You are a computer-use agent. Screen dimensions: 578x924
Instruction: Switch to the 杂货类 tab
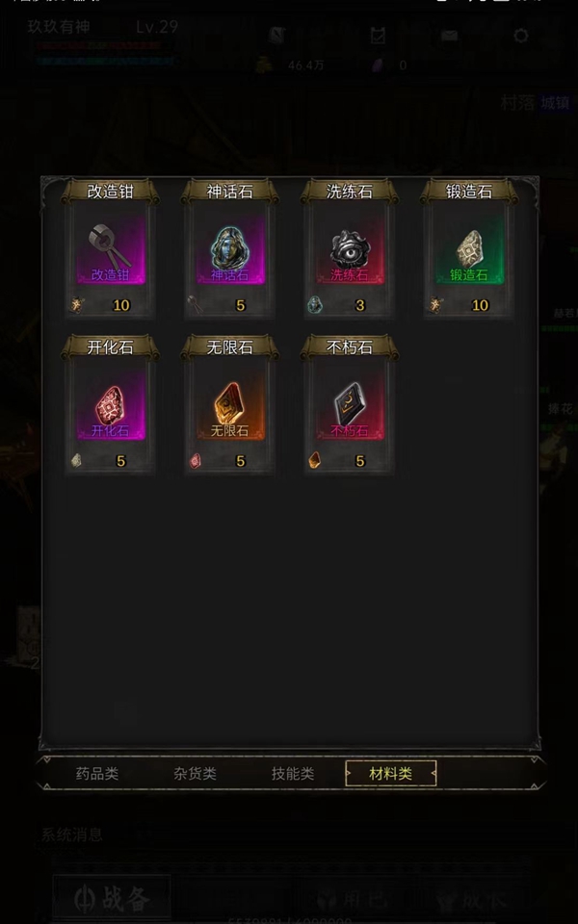(x=196, y=773)
